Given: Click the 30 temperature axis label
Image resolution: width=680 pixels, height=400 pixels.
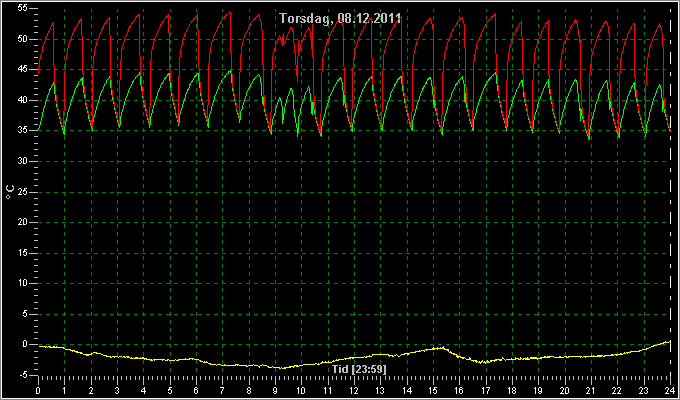Looking at the screenshot, I should point(23,161).
